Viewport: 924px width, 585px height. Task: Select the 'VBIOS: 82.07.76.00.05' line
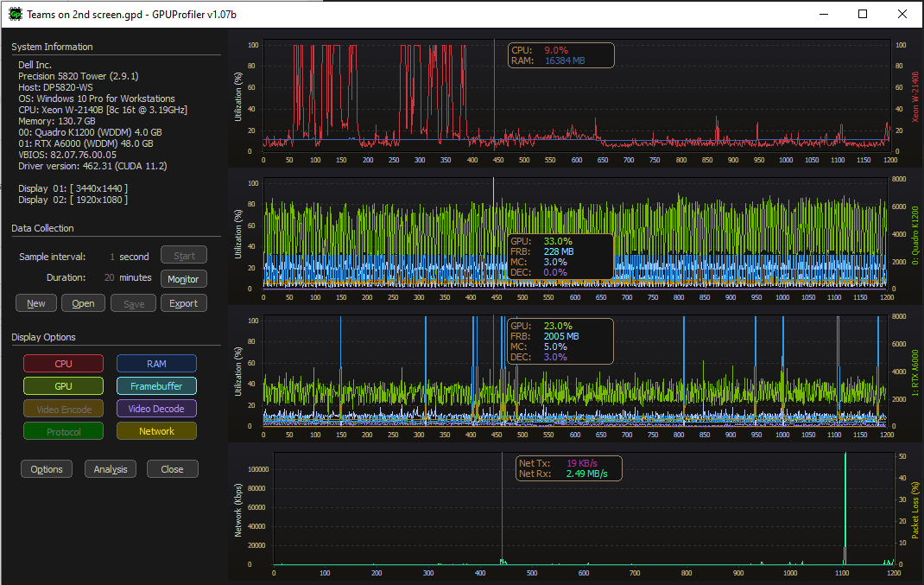coord(67,155)
